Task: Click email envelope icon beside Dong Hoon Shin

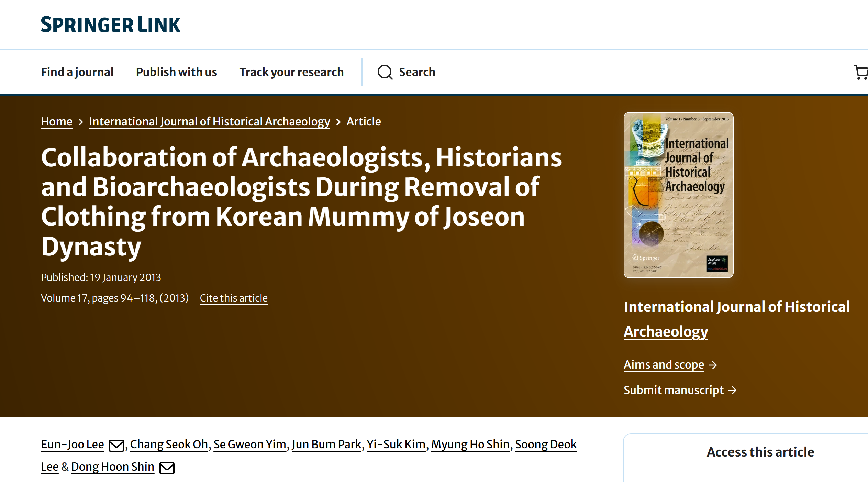Action: (x=167, y=468)
